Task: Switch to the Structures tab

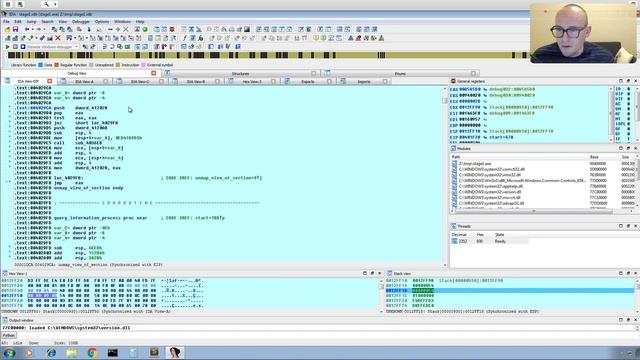Action: click(x=240, y=73)
